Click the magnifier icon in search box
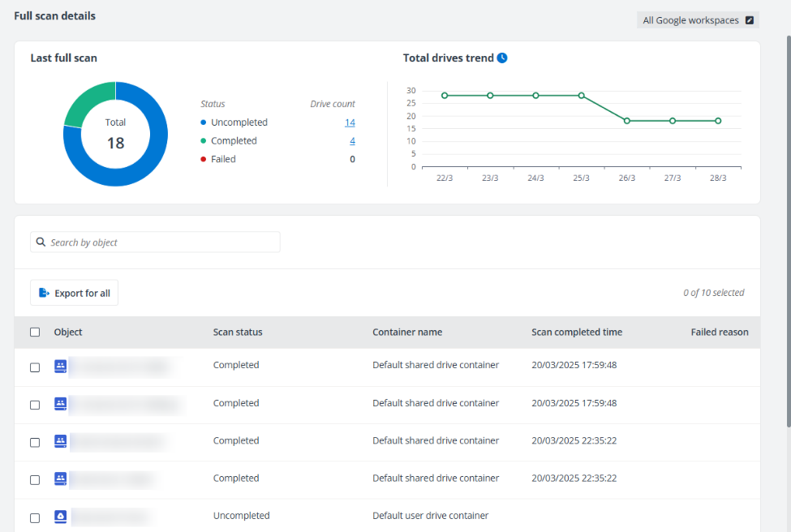 41,242
